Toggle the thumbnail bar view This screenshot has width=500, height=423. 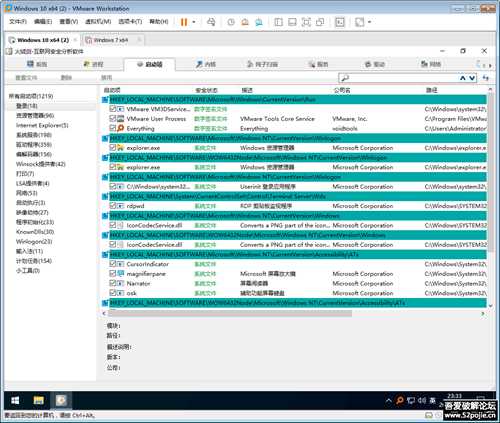tap(292, 22)
